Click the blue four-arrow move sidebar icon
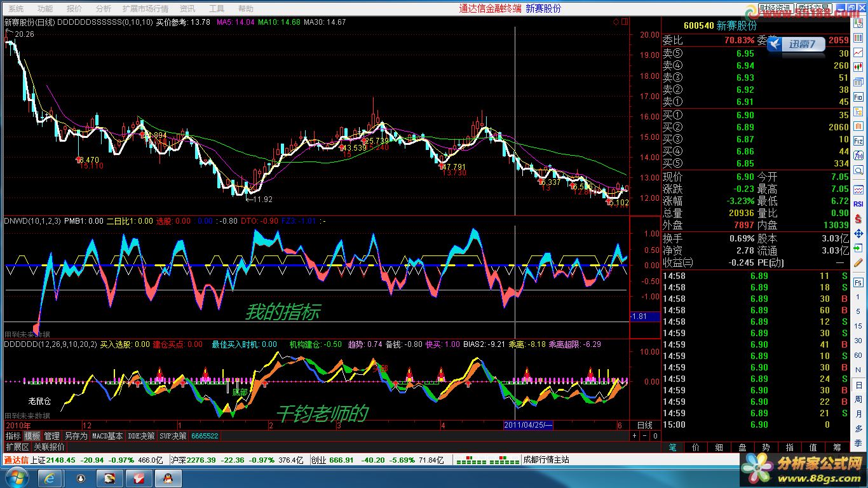868x488 pixels. pos(858,233)
